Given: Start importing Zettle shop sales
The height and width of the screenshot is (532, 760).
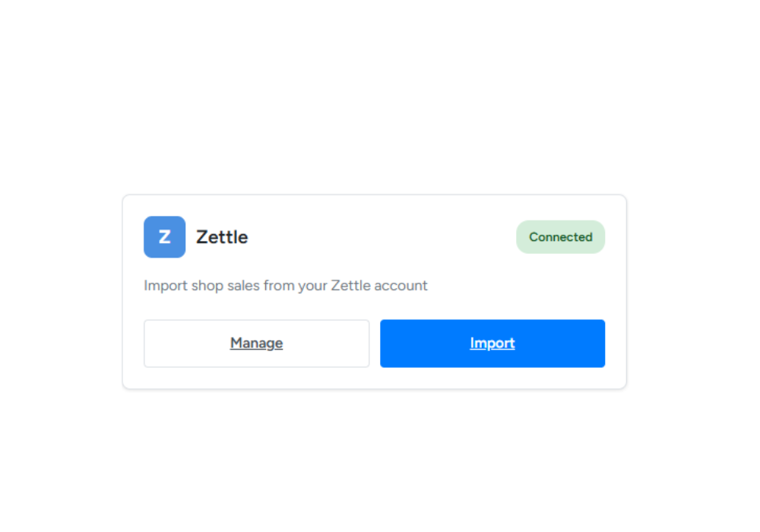Looking at the screenshot, I should pos(492,344).
